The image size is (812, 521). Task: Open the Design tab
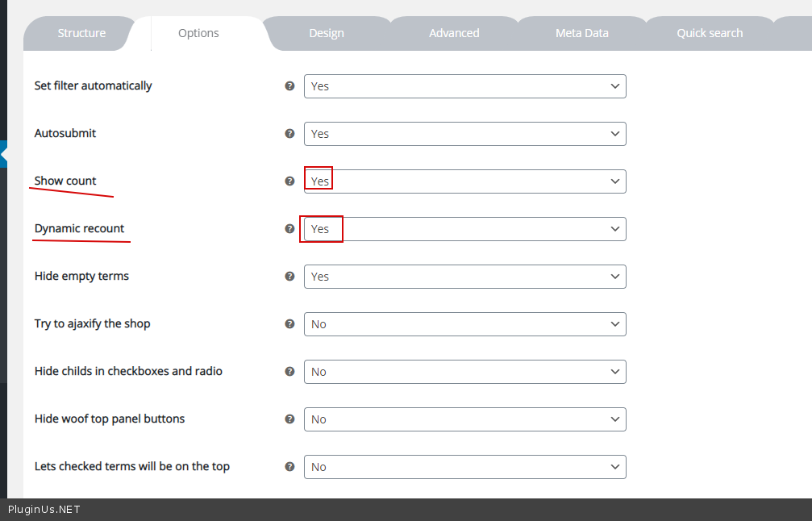[327, 33]
